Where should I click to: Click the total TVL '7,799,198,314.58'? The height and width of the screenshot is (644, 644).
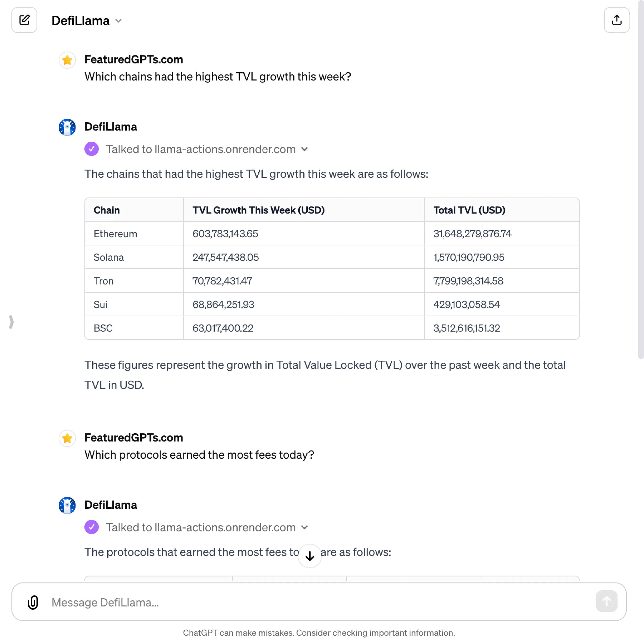coord(468,281)
